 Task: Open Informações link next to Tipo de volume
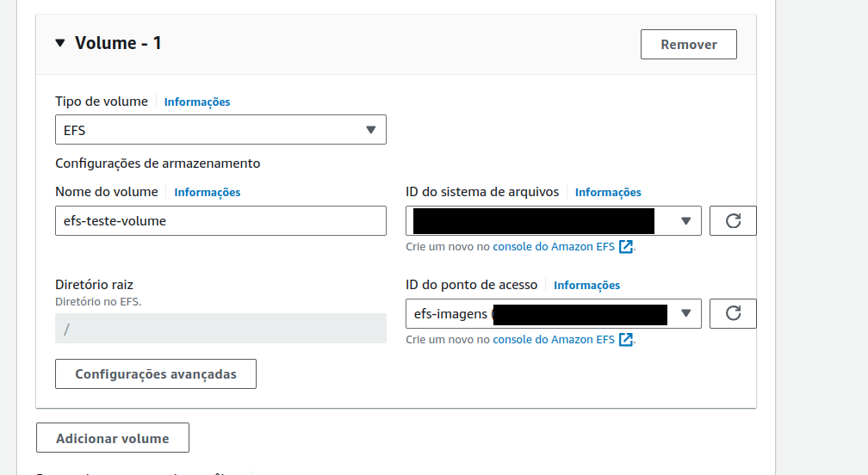tap(197, 102)
